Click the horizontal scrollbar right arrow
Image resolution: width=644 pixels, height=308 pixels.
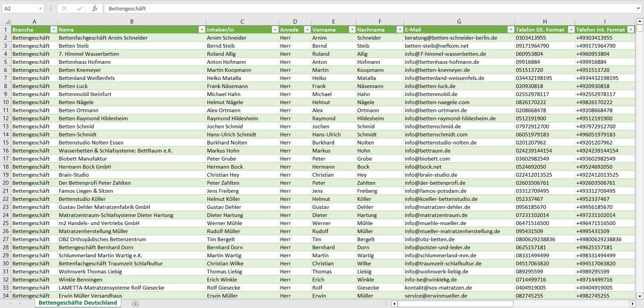pyautogui.click(x=632, y=304)
